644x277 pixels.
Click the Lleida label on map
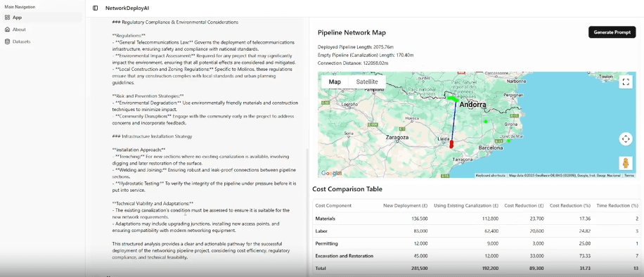coord(442,139)
